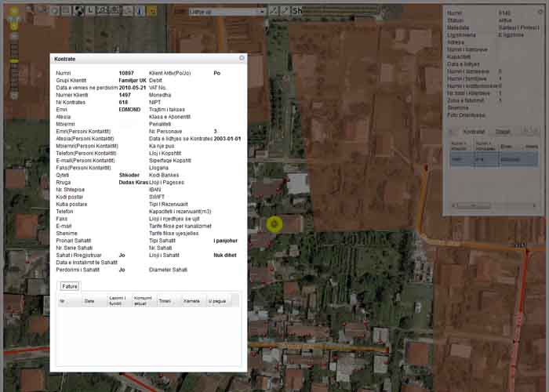Sort invoices by Totali column

click(165, 300)
